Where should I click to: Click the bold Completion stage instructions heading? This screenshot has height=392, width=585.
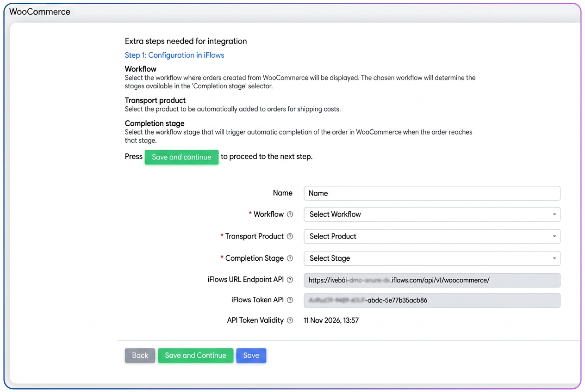[x=155, y=123]
